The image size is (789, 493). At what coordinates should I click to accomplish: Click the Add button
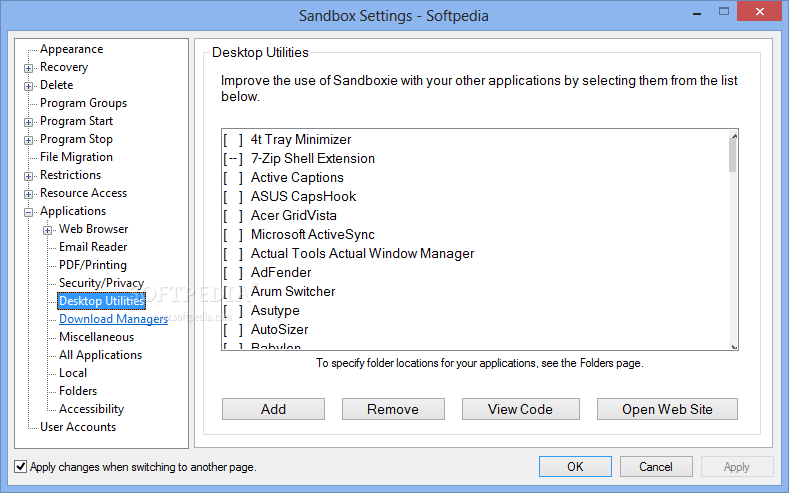(x=273, y=409)
